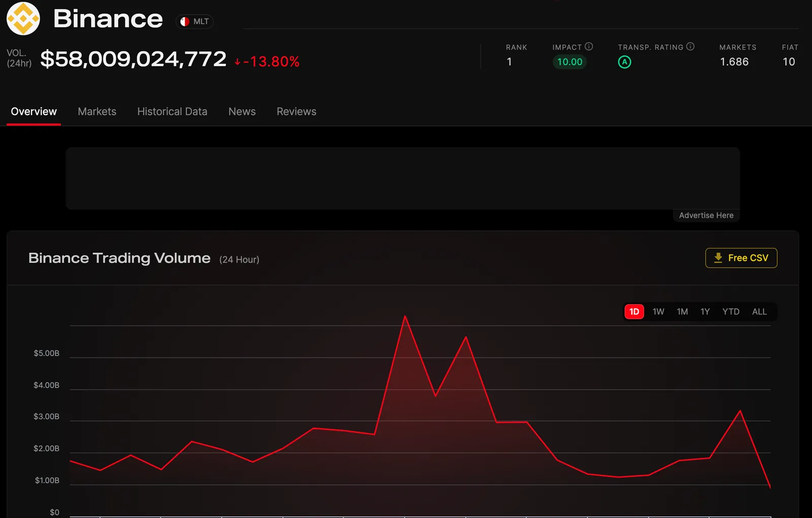The image size is (812, 518).
Task: Switch to the Markets tab
Action: (x=97, y=112)
